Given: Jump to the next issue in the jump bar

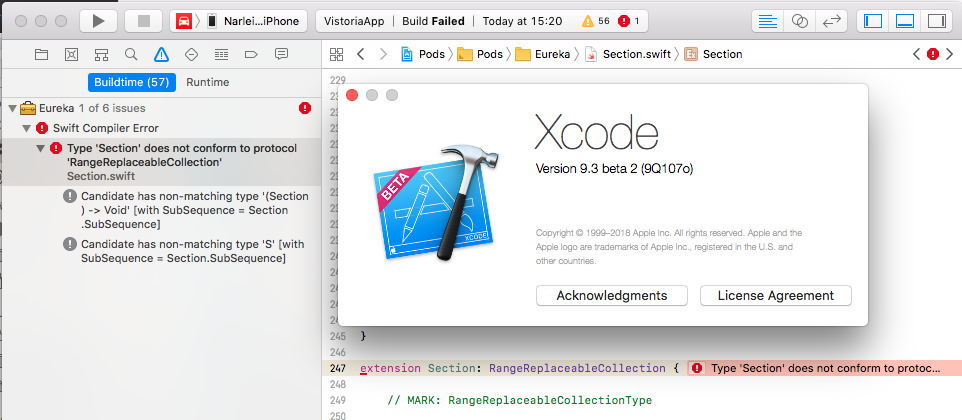Looking at the screenshot, I should [x=950, y=54].
